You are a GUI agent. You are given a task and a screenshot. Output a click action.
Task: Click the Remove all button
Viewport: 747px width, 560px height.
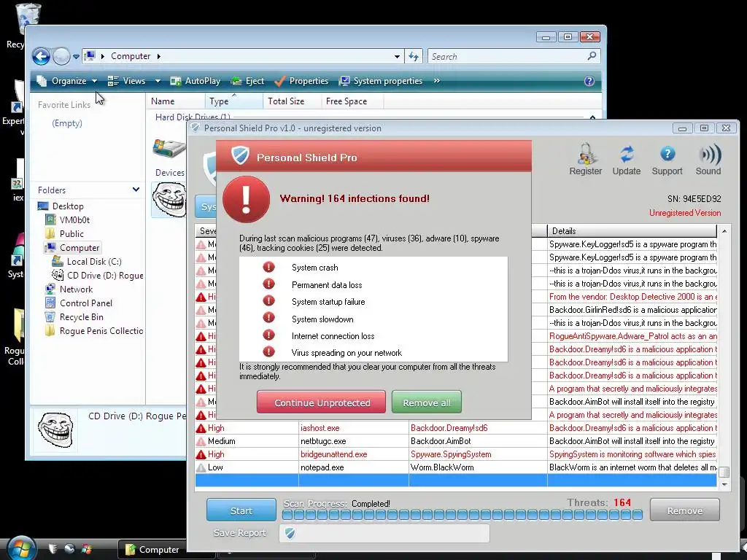click(426, 402)
